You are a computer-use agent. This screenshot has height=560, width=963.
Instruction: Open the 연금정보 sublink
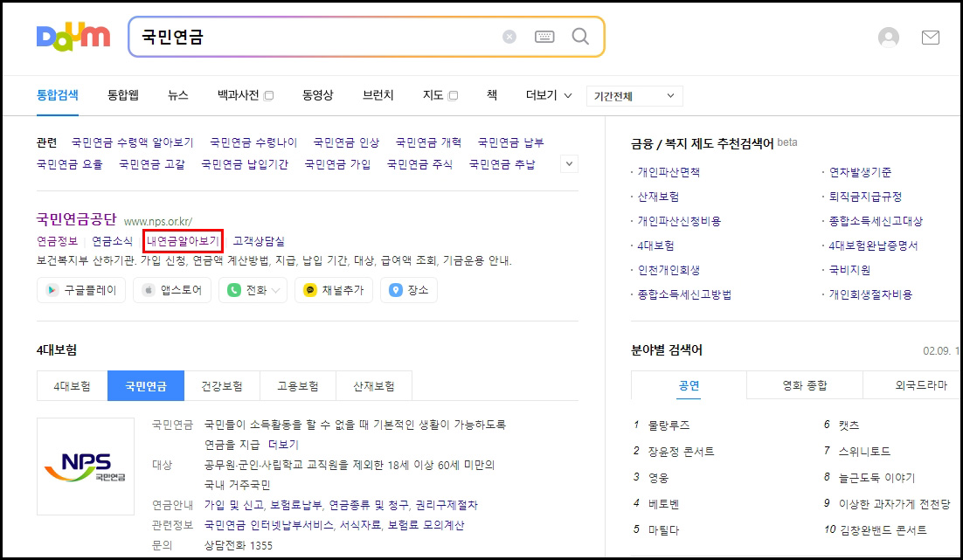[x=57, y=241]
